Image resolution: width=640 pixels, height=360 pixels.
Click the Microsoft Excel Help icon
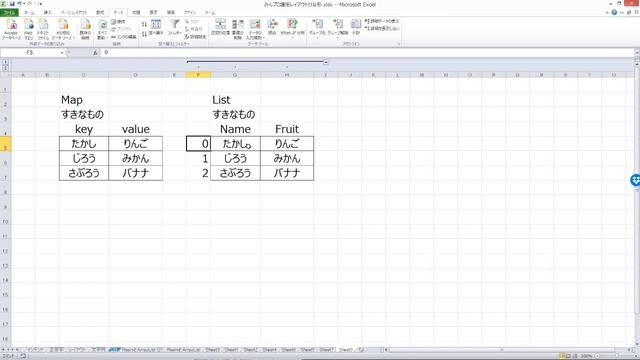(x=614, y=13)
